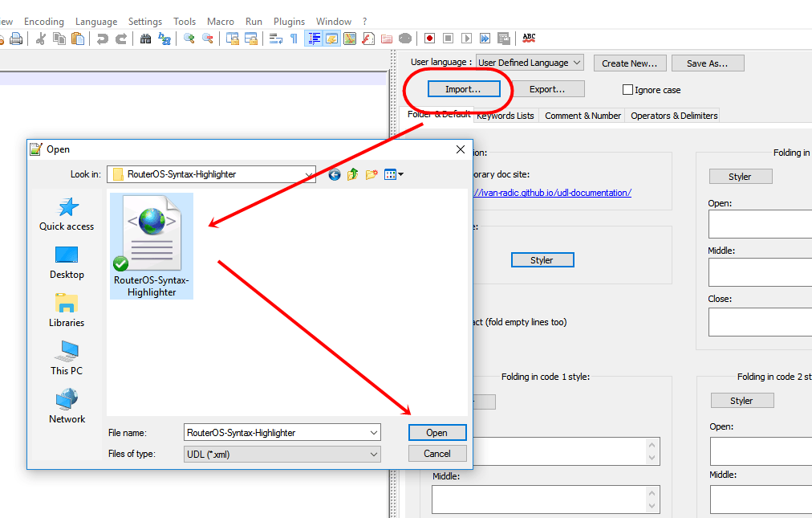Go to Desktop in places bar
The width and height of the screenshot is (812, 518).
67,263
